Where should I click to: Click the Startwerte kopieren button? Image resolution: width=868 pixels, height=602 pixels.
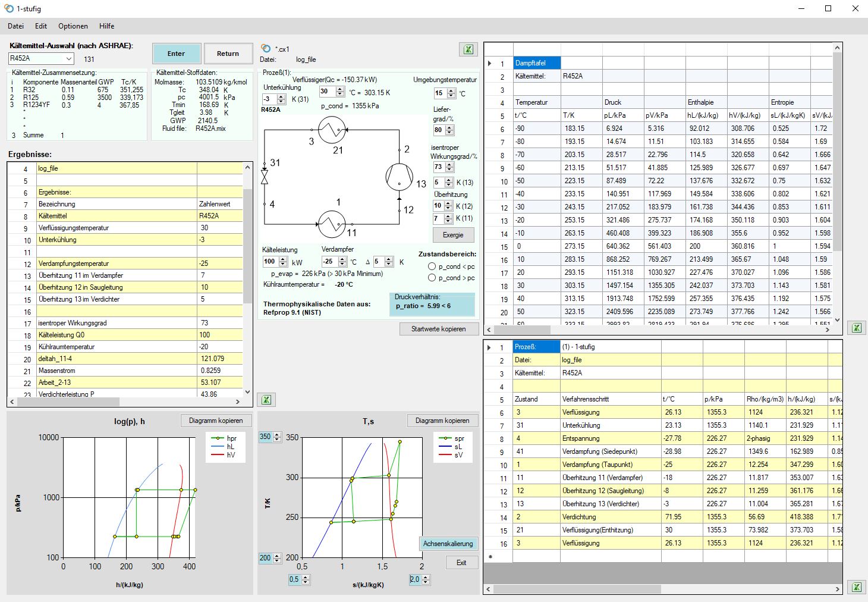click(x=439, y=329)
